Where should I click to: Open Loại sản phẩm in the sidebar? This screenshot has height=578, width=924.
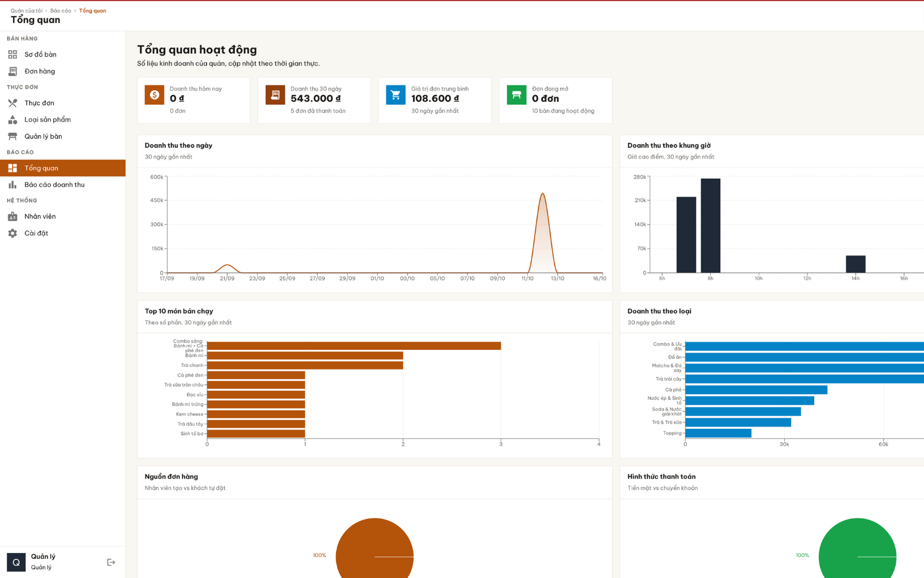62,120
